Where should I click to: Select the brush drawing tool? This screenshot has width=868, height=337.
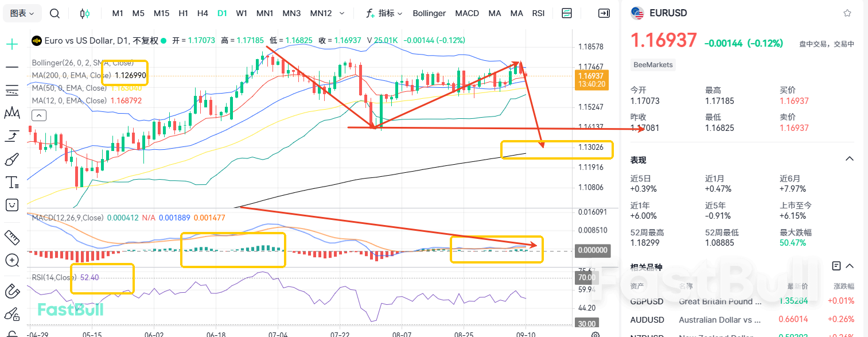tap(12, 159)
